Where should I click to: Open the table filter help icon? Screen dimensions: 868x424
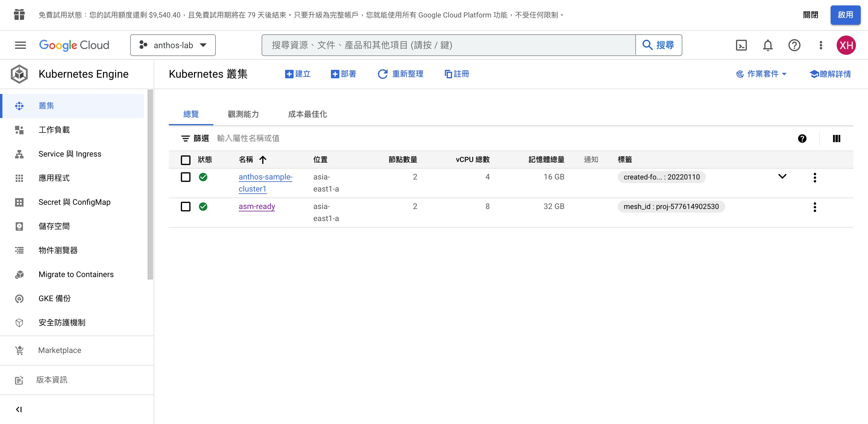pos(802,139)
